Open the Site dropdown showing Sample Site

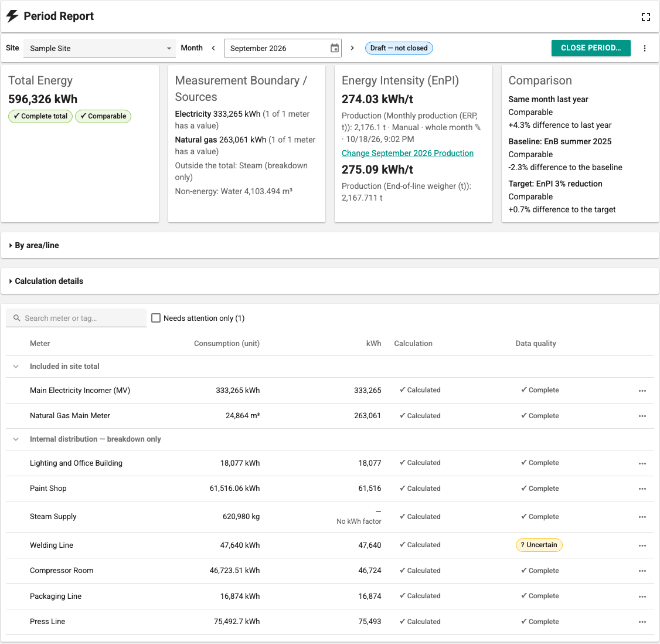tap(99, 48)
